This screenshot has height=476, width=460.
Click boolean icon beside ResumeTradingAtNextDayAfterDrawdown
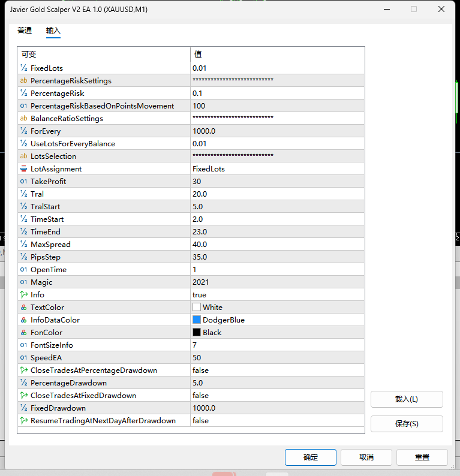pos(23,421)
